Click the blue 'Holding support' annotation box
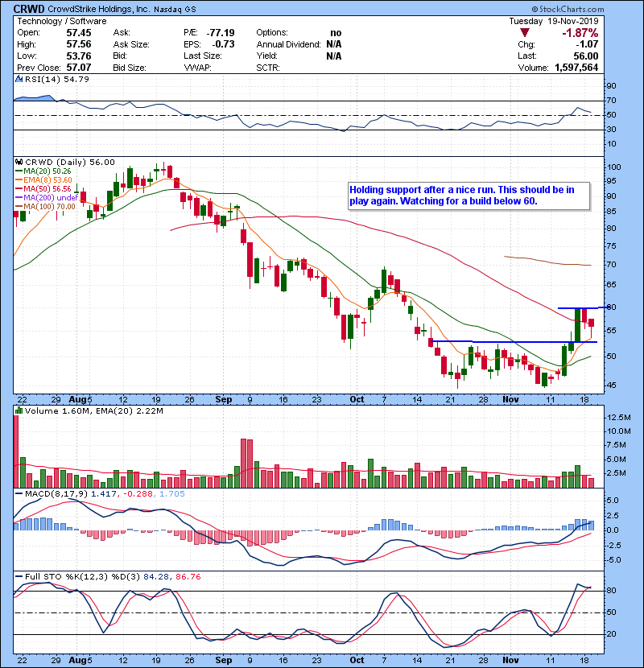This screenshot has height=668, width=644. coord(469,196)
